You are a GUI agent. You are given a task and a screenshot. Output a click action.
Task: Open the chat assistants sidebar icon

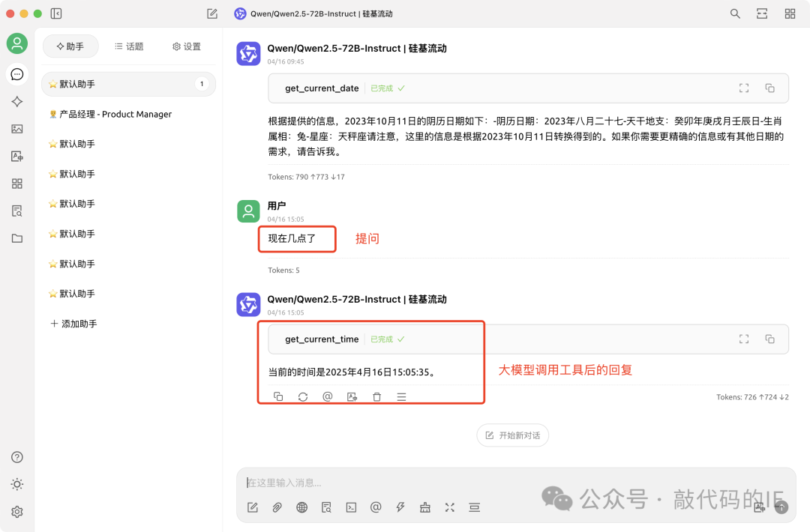pyautogui.click(x=17, y=74)
